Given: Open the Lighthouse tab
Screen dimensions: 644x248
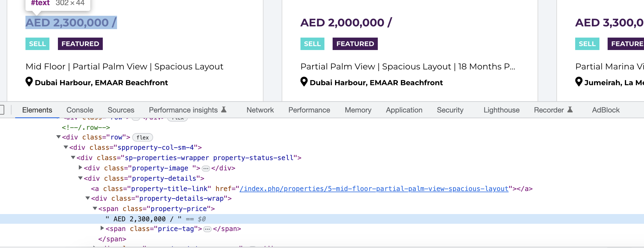Looking at the screenshot, I should coord(501,110).
